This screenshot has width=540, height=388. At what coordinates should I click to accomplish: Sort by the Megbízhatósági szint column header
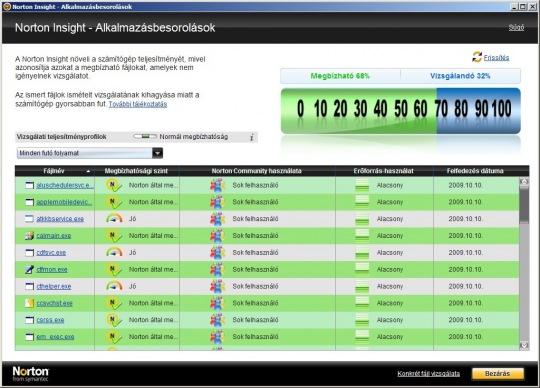tap(136, 171)
